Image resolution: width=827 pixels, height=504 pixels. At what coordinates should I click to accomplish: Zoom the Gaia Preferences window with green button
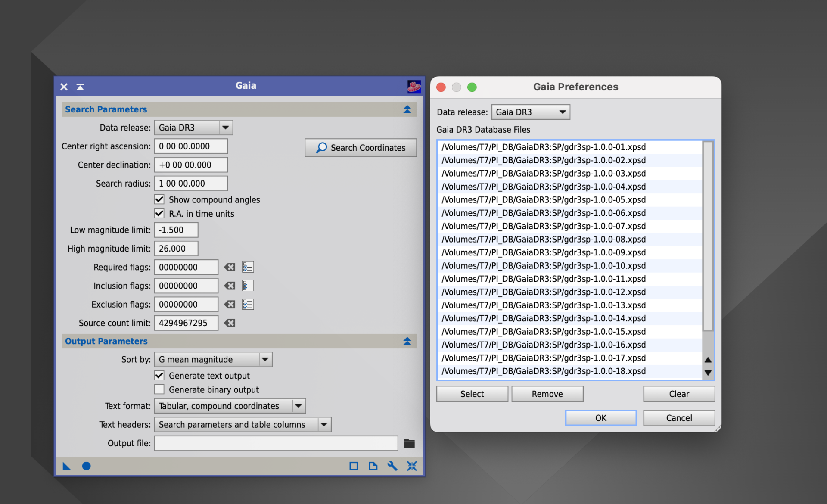472,87
